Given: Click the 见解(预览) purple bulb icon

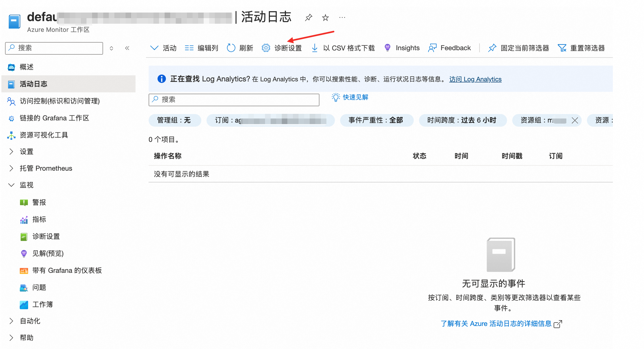Looking at the screenshot, I should tap(24, 253).
